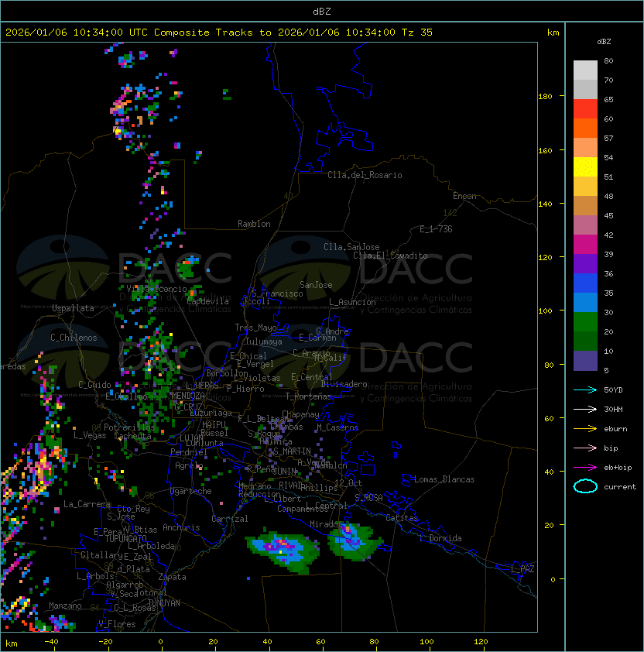
Task: Click the '180' km mark on right axis
Action: click(545, 97)
